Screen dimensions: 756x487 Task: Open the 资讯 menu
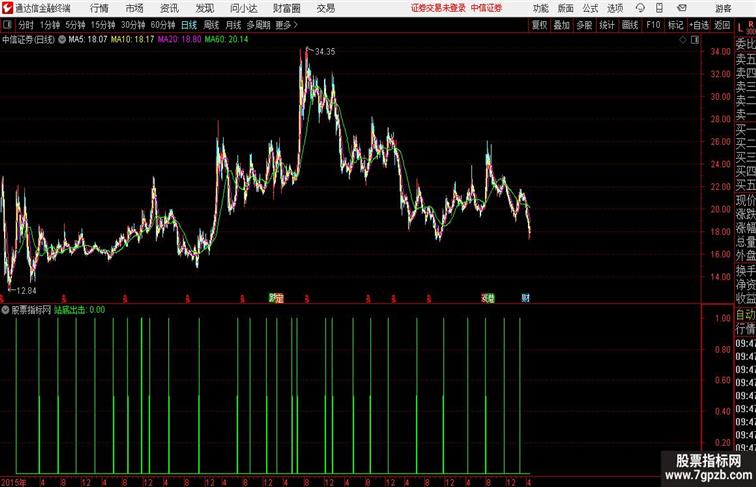[169, 8]
